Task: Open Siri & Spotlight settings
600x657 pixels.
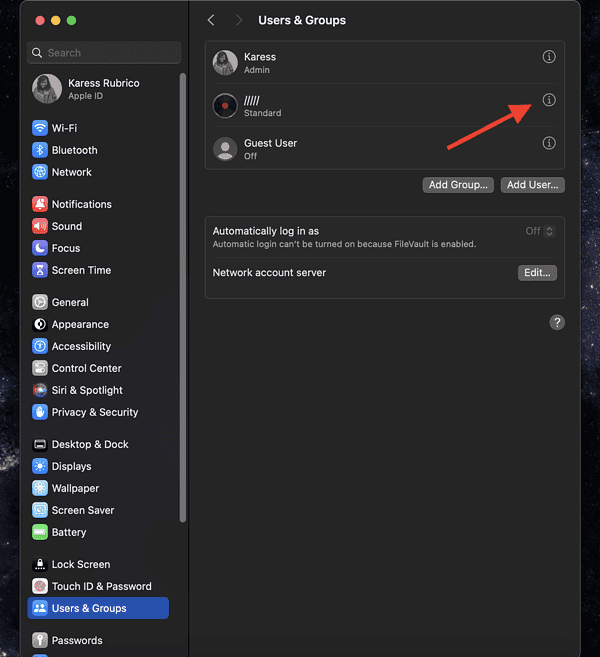Action: click(x=87, y=390)
